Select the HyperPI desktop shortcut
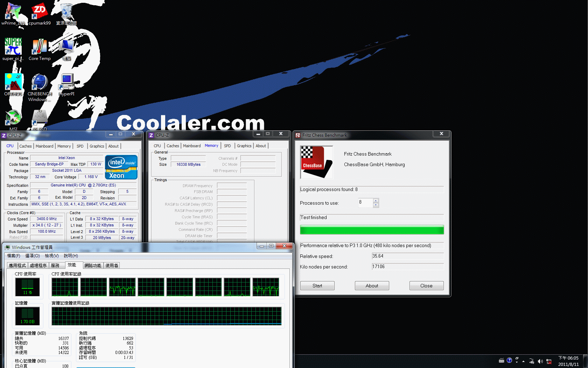The image size is (588, 368). point(66,84)
